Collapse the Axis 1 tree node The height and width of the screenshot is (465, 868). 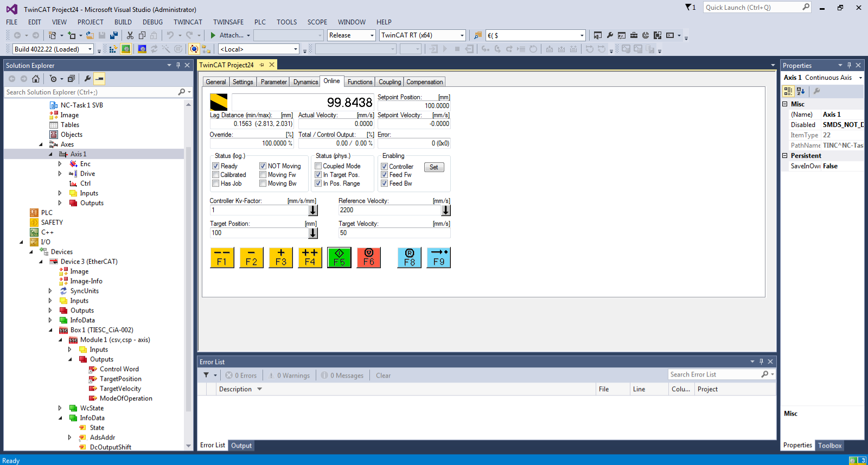(50, 154)
